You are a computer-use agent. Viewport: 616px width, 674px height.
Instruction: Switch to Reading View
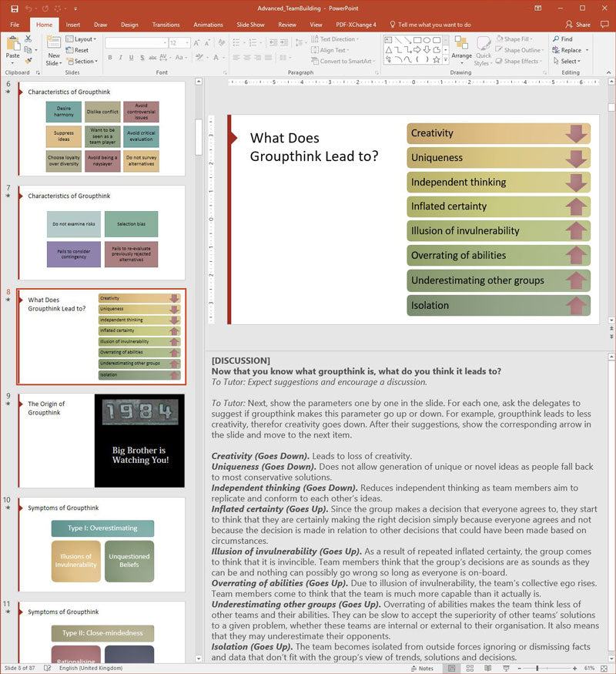[x=488, y=669]
